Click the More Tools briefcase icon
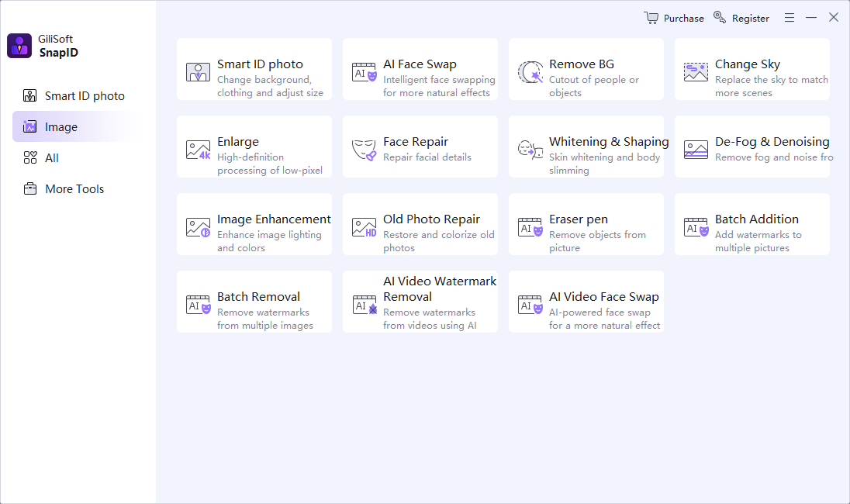 [30, 188]
